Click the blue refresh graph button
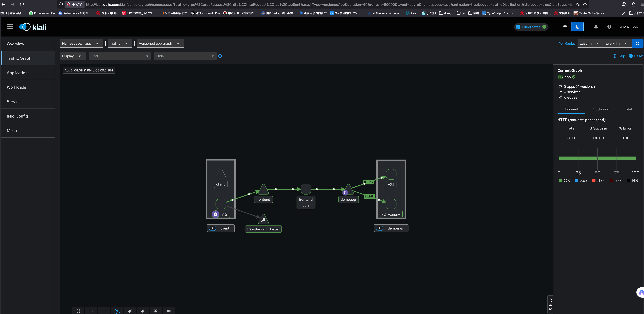Screen dimensions: 644x314 (637, 43)
